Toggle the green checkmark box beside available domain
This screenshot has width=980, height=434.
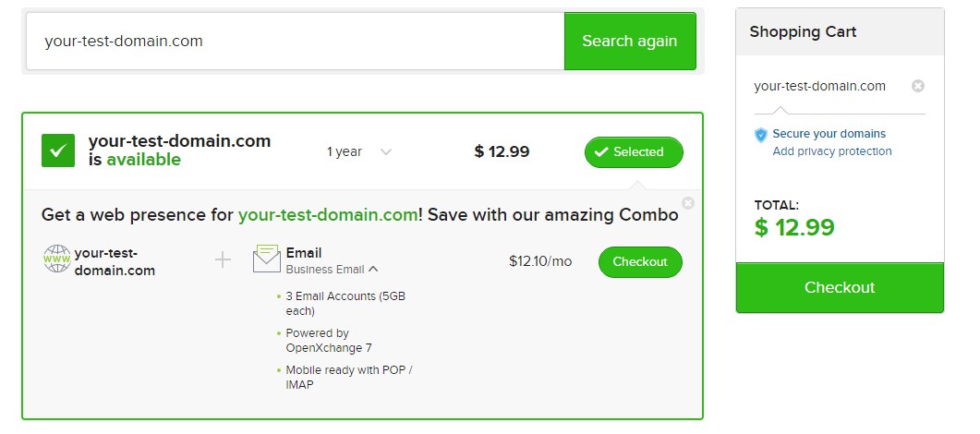(x=58, y=151)
